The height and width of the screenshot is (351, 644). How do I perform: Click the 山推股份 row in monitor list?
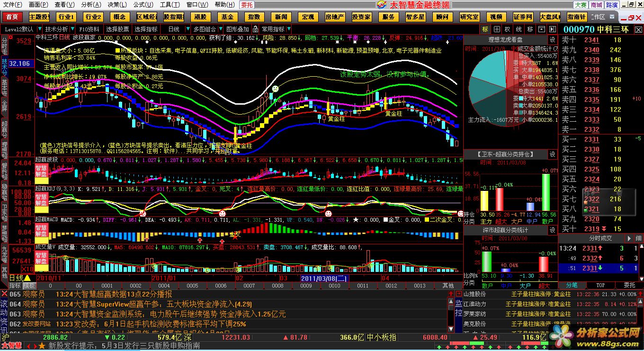click(549, 294)
